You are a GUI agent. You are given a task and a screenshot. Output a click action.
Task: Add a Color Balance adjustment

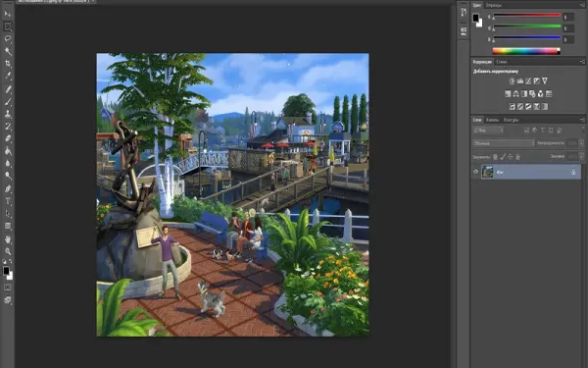[516, 94]
